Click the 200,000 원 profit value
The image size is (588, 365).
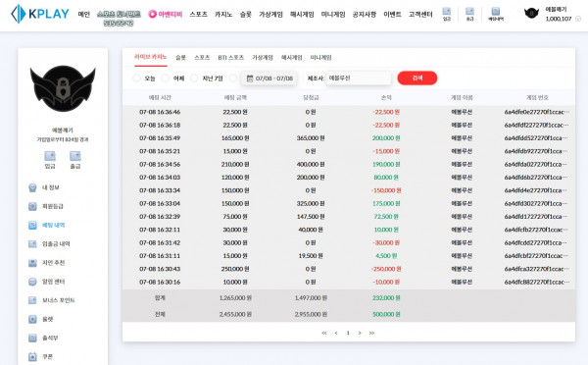tap(386, 138)
